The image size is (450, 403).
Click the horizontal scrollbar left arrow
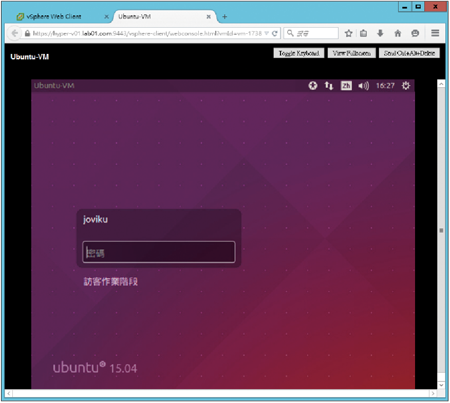[x=9, y=393]
